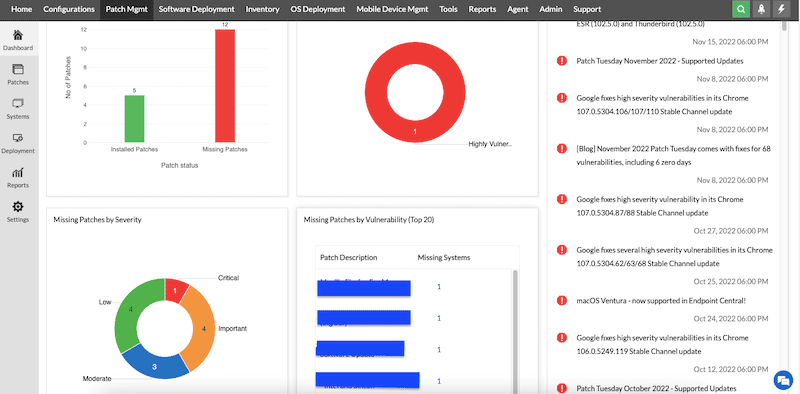The image size is (800, 394).
Task: Click missing systems count in fourth row
Action: click(x=439, y=381)
